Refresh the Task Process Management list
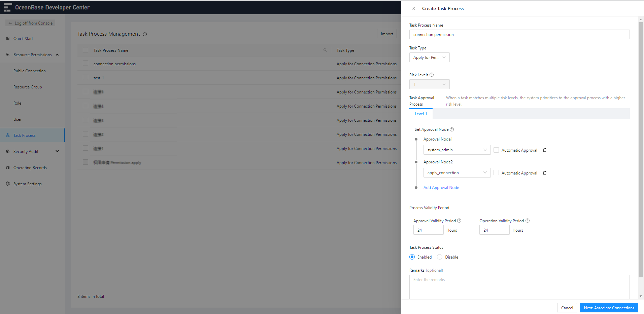This screenshot has width=644, height=314. coord(145,34)
